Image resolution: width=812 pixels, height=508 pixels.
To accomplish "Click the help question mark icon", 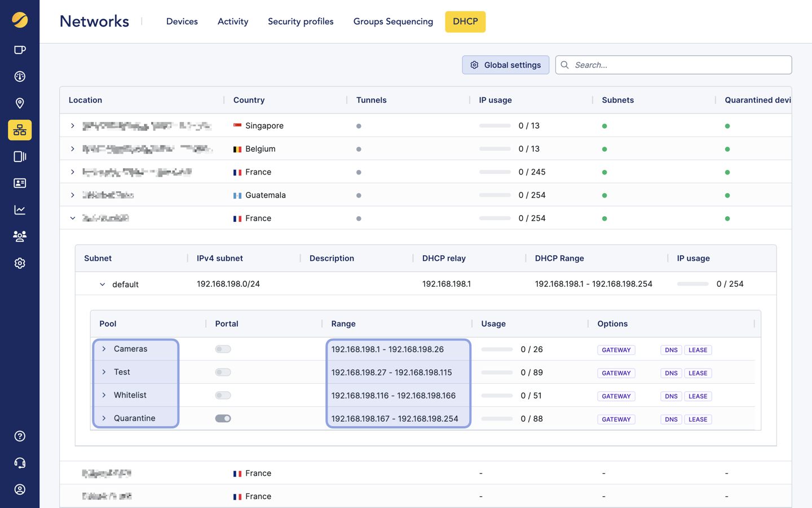I will pos(20,436).
